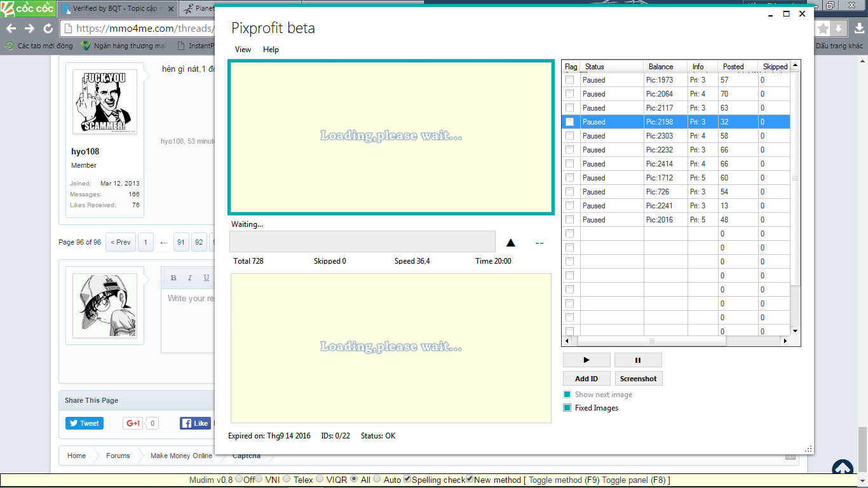Toggle the 'Show next image' checkbox
Screen dimensions: 868x488
tap(567, 395)
